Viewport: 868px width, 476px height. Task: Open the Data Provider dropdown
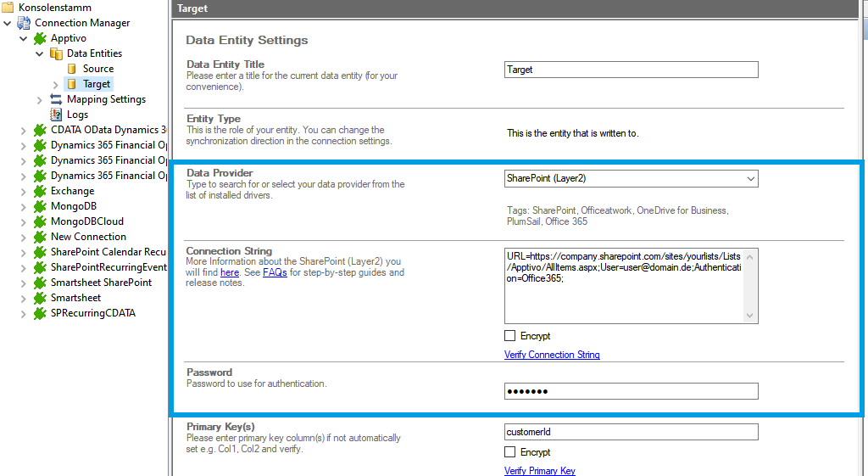[x=749, y=179]
